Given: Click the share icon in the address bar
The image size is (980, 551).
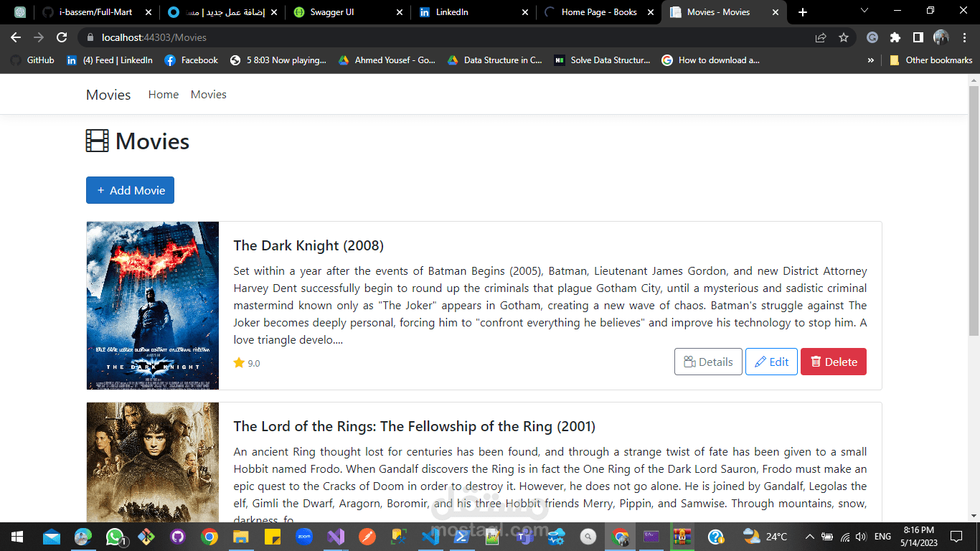Looking at the screenshot, I should [821, 37].
